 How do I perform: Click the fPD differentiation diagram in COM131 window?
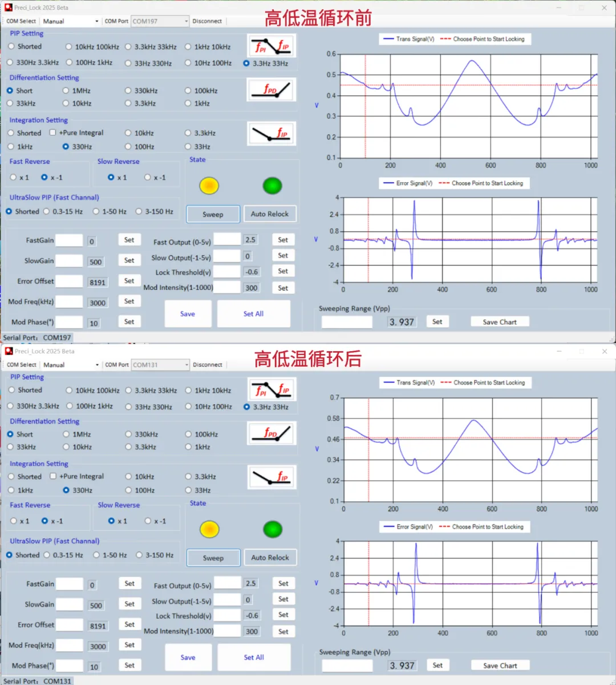tap(272, 434)
